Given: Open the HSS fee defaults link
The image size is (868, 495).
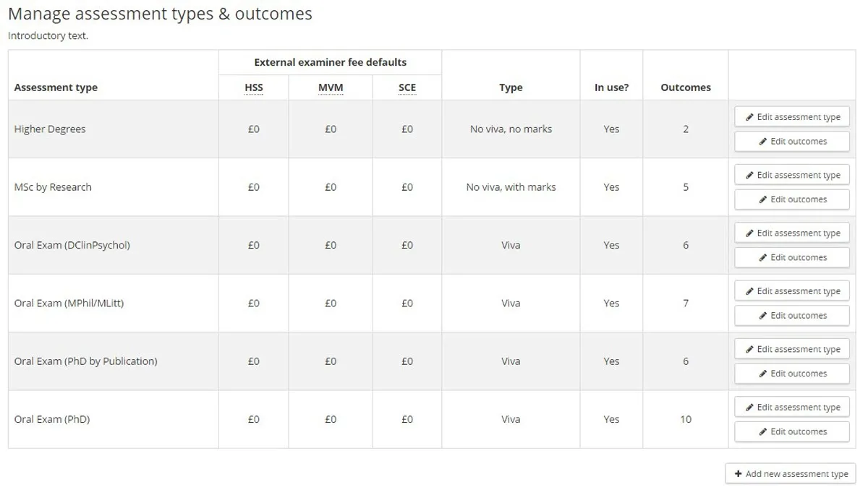Looking at the screenshot, I should (x=253, y=87).
